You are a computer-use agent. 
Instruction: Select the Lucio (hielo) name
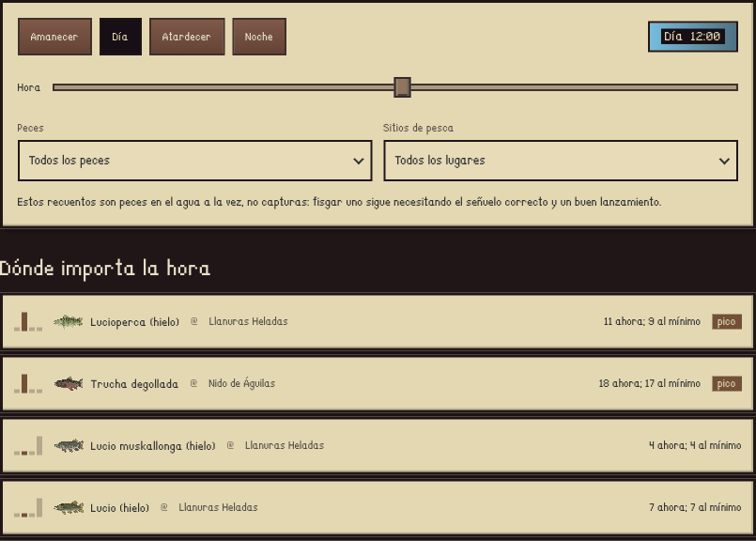119,508
